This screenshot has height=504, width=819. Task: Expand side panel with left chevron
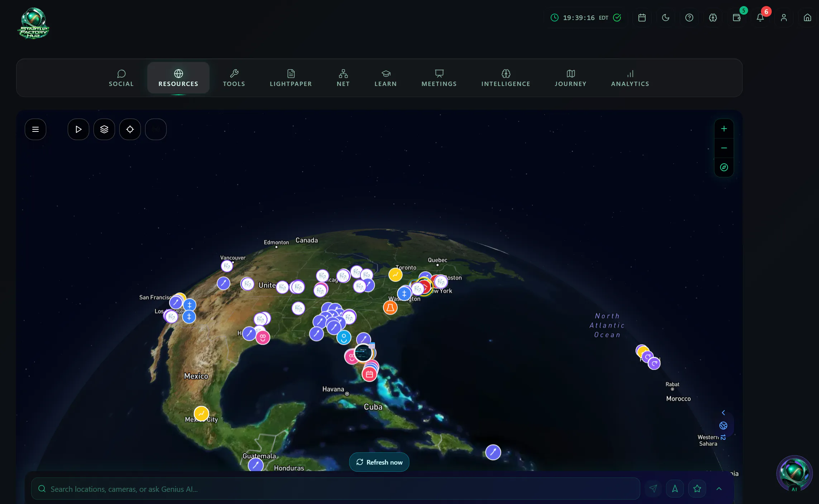pyautogui.click(x=723, y=413)
